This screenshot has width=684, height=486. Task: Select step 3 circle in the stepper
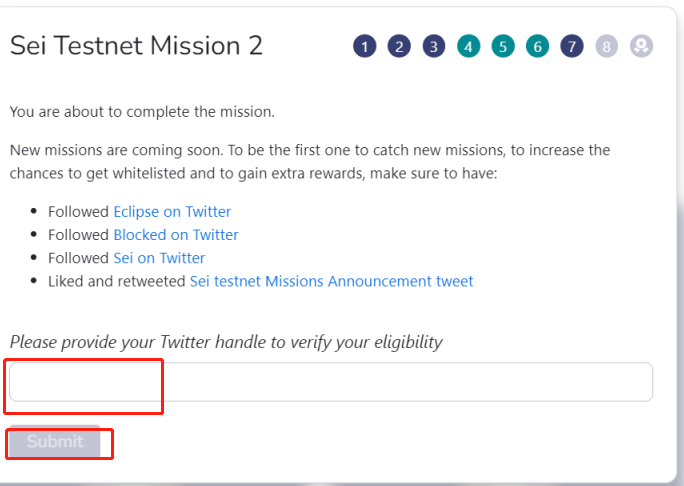(434, 46)
